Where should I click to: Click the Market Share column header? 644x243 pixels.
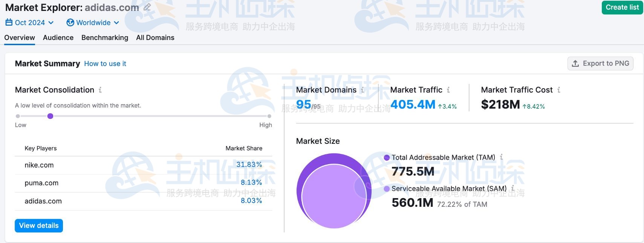[244, 148]
